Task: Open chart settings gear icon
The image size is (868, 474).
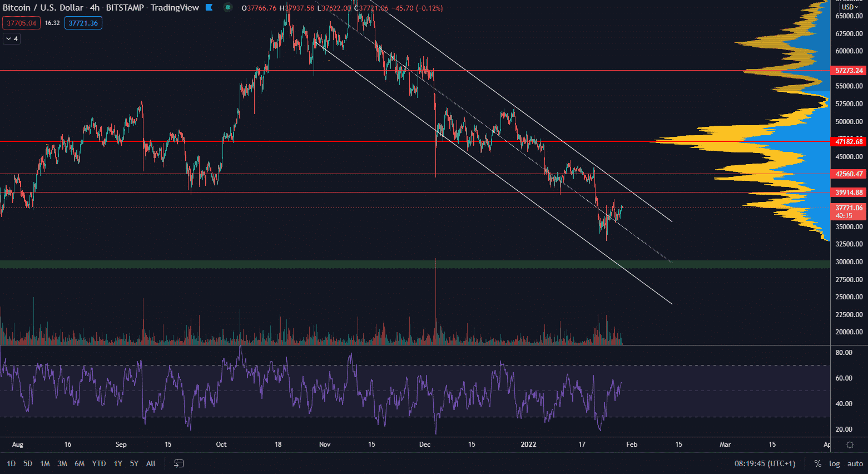Action: pyautogui.click(x=850, y=445)
